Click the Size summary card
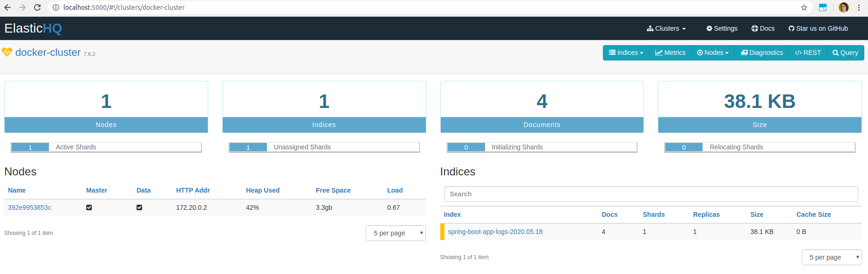 760,107
